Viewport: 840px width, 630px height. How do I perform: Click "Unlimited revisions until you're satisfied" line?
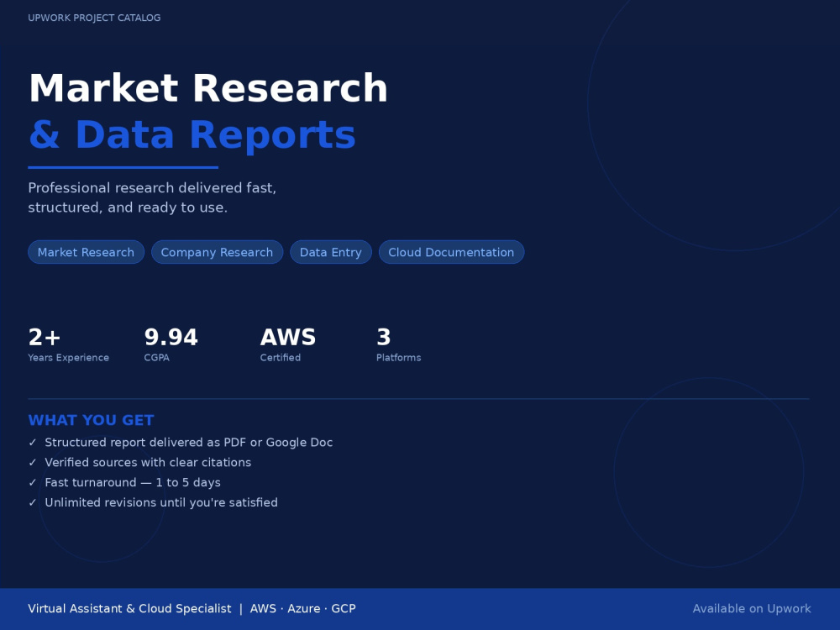pyautogui.click(x=161, y=502)
